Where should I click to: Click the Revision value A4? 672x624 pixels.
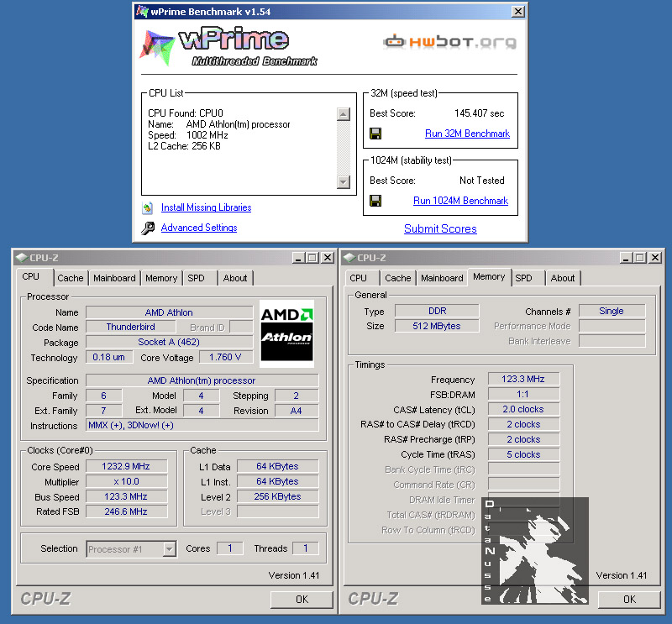297,411
